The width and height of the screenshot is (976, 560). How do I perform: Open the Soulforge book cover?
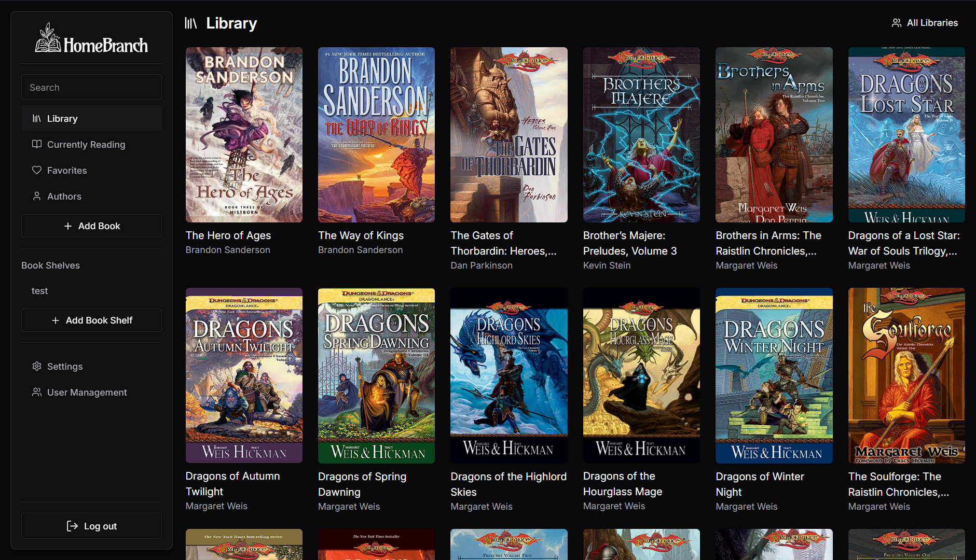(906, 375)
